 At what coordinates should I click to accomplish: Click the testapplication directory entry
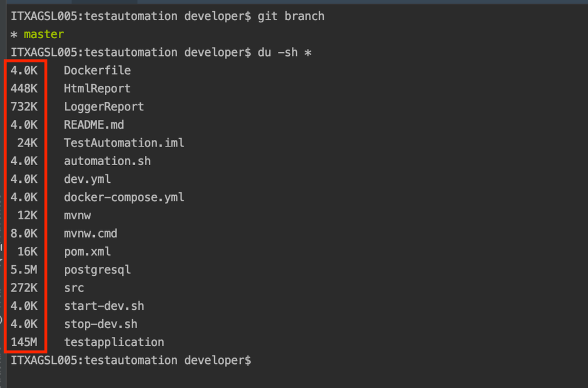pos(114,342)
